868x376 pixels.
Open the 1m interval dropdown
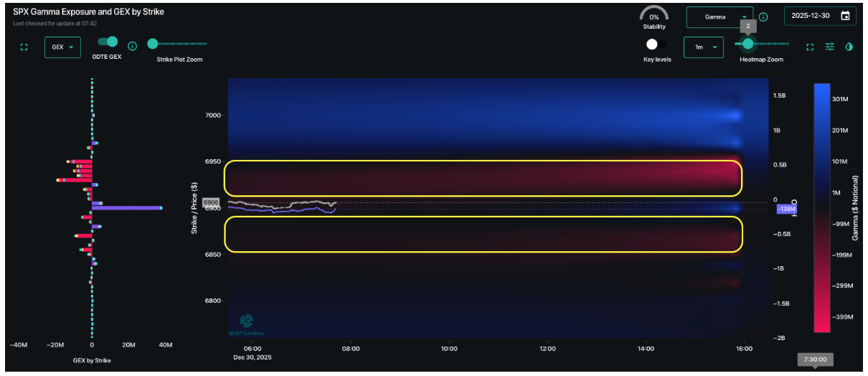(703, 47)
